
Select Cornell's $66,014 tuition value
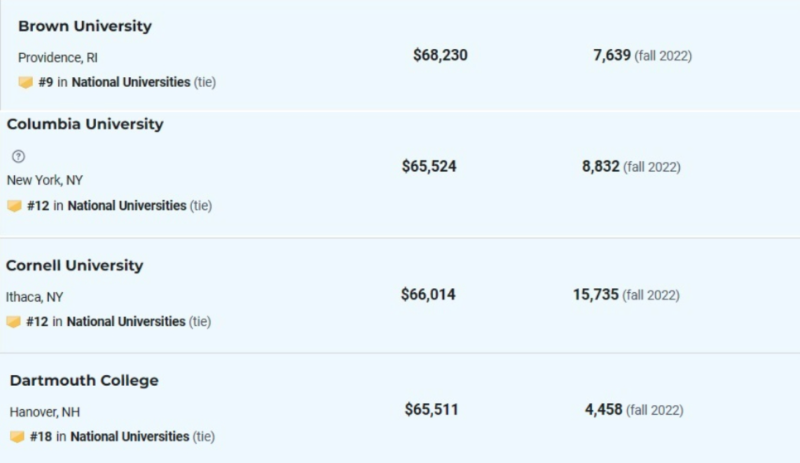[428, 295]
